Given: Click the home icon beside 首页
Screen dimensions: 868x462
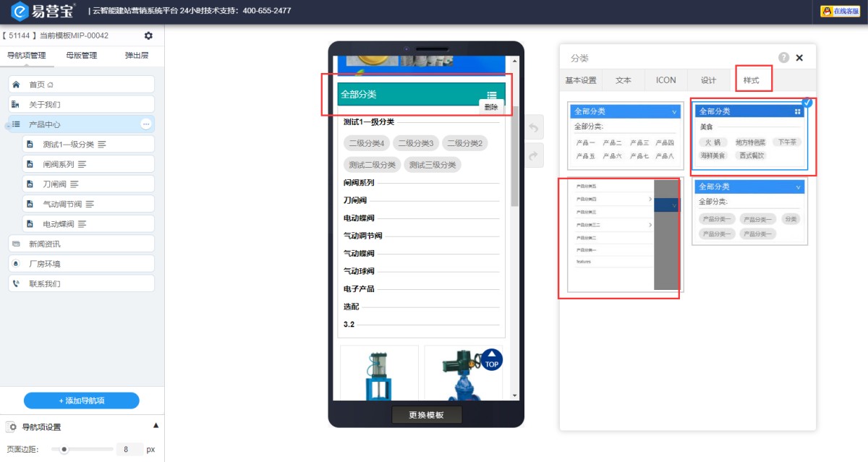Looking at the screenshot, I should coord(16,85).
